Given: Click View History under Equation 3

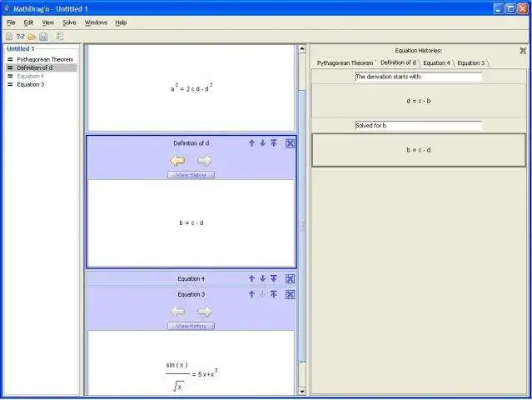Looking at the screenshot, I should (191, 326).
